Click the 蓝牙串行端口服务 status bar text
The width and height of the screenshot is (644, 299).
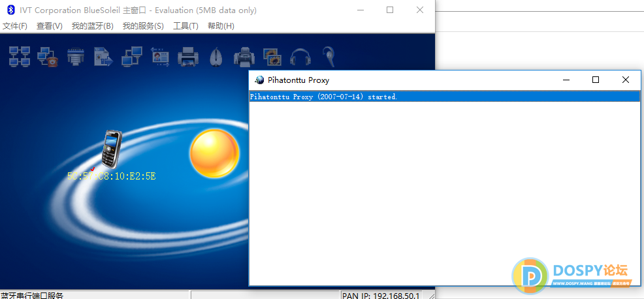[x=32, y=296]
